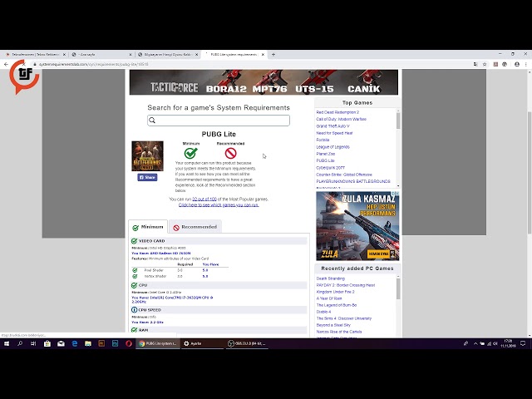Open League of Legends link

(x=332, y=147)
